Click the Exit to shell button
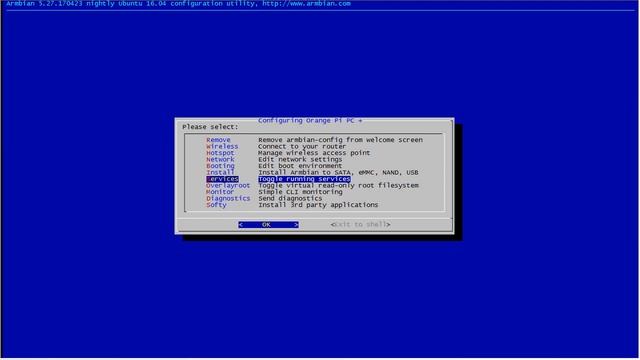640x360 pixels. point(360,224)
